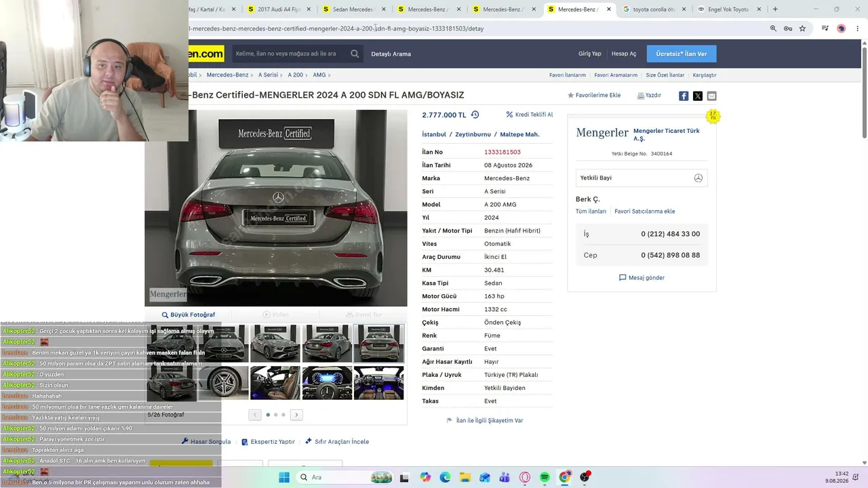868x488 pixels.
Task: Open Favori İlanlarım link
Action: [x=568, y=75]
